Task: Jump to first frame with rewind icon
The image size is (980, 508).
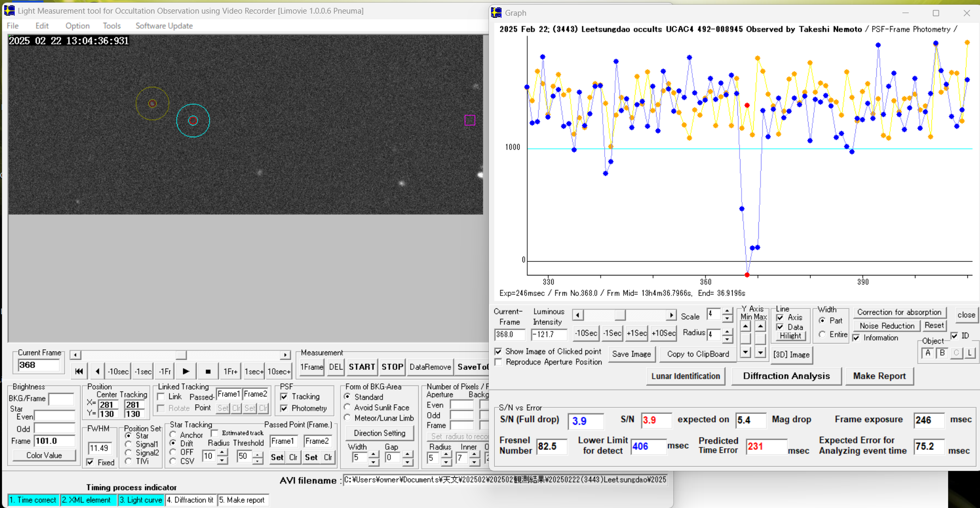Action: (x=79, y=371)
